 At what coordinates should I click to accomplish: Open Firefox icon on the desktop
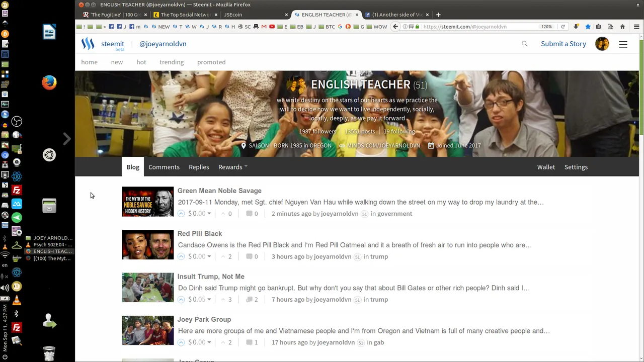coord(49,82)
